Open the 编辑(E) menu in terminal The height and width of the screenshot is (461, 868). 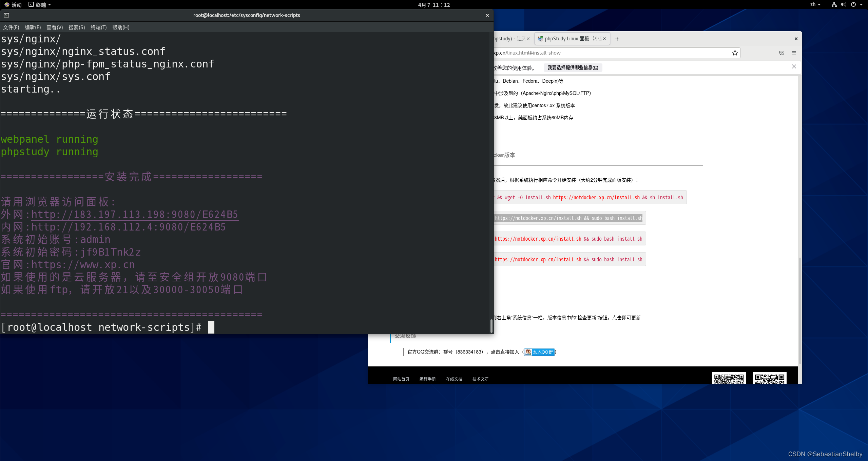33,27
